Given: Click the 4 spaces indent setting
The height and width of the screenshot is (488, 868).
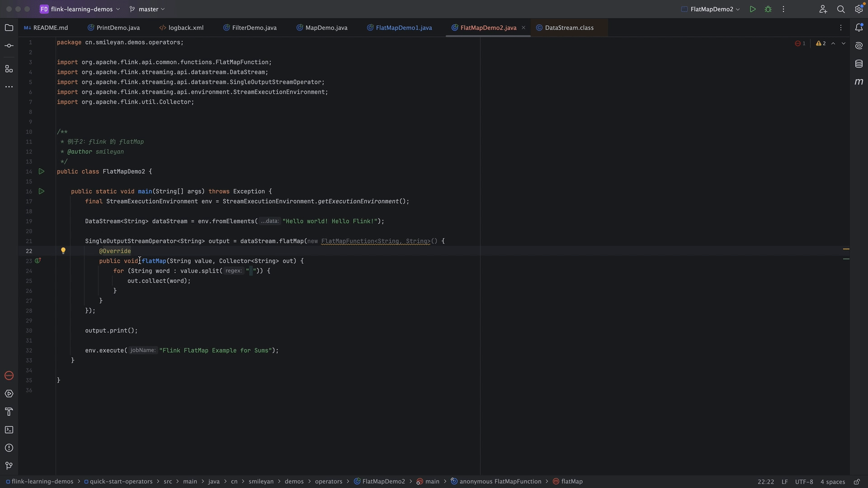Looking at the screenshot, I should click(x=832, y=482).
